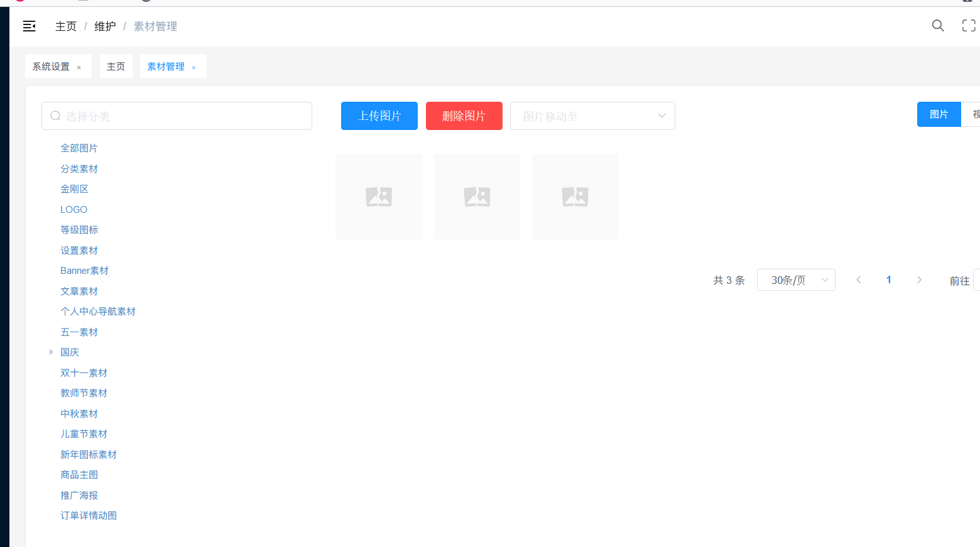Select 全部图片 category
The image size is (980, 547).
[79, 148]
